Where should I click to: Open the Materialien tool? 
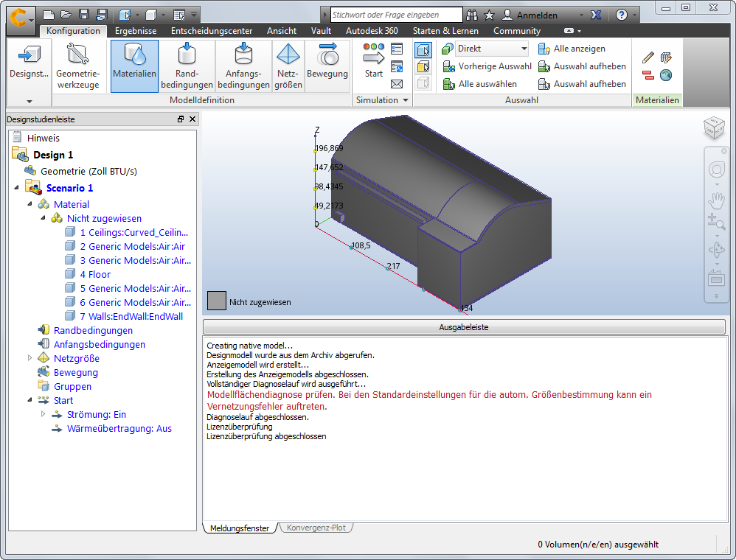pos(133,66)
